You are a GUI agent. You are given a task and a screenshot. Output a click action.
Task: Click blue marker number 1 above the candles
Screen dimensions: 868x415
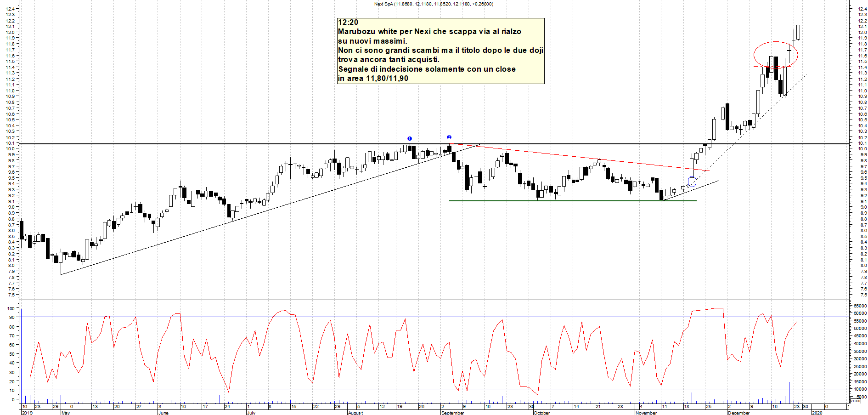[410, 138]
